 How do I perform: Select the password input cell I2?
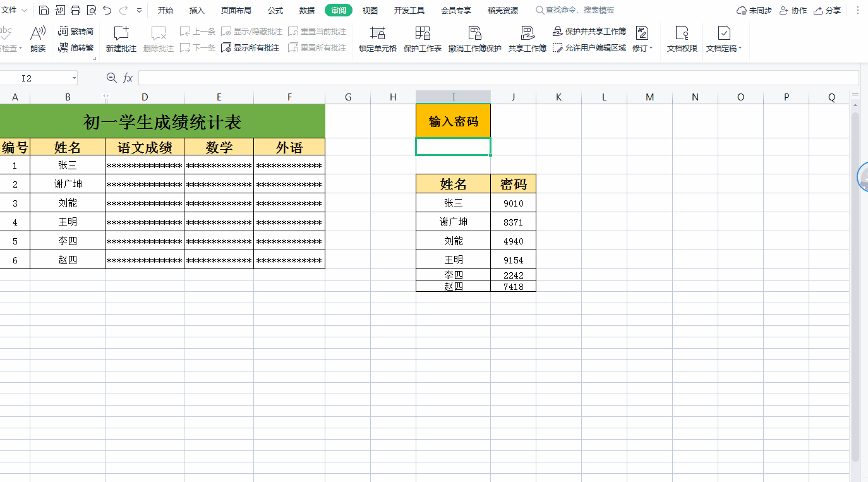coord(454,147)
